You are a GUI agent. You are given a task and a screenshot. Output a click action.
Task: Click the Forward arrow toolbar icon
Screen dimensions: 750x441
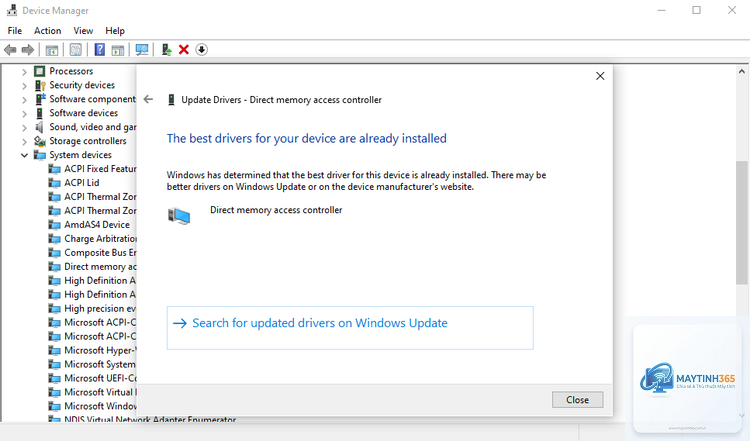pyautogui.click(x=28, y=50)
